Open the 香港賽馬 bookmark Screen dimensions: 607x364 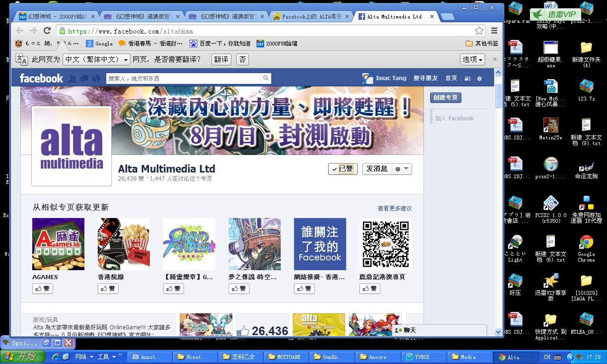coord(150,44)
